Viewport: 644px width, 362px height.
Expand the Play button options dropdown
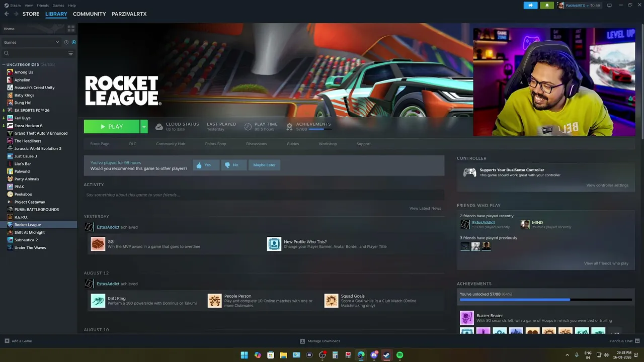coord(144,127)
